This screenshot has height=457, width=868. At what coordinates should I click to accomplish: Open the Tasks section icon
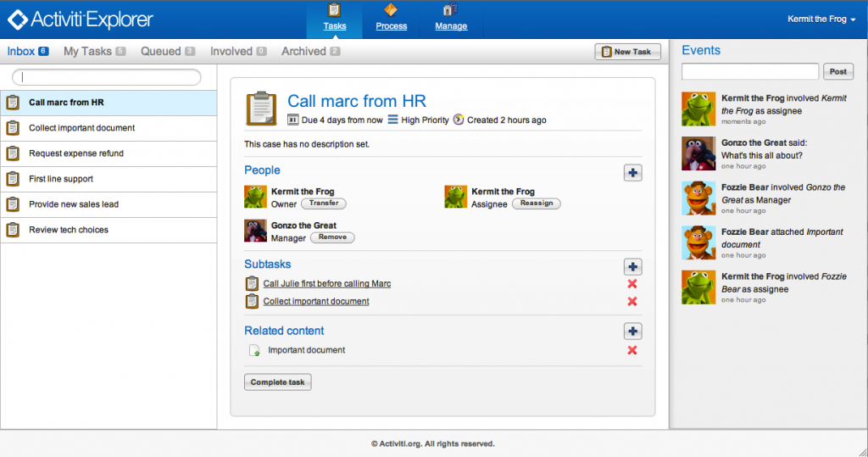[334, 10]
